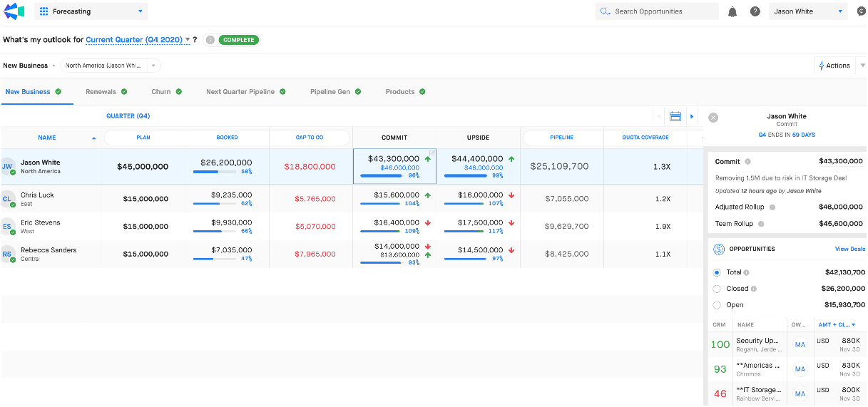Open the Chris Luck row name

point(37,195)
